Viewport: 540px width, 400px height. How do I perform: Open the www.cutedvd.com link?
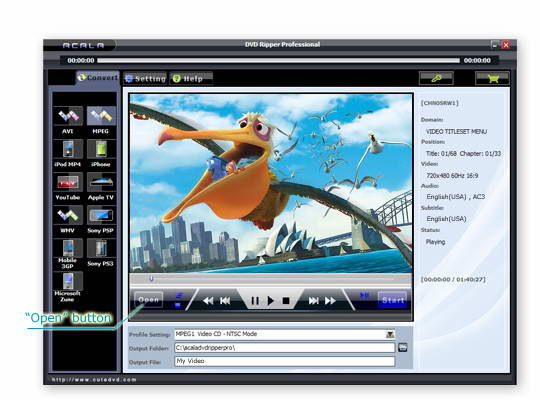[94, 379]
